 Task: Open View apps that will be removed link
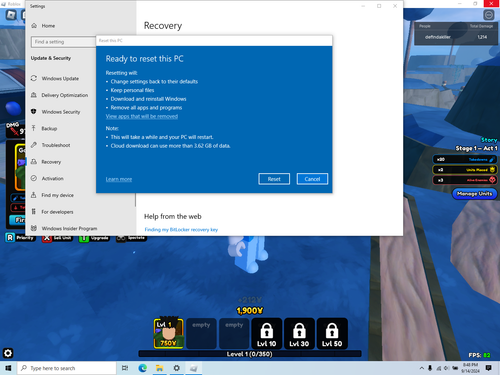coord(142,116)
